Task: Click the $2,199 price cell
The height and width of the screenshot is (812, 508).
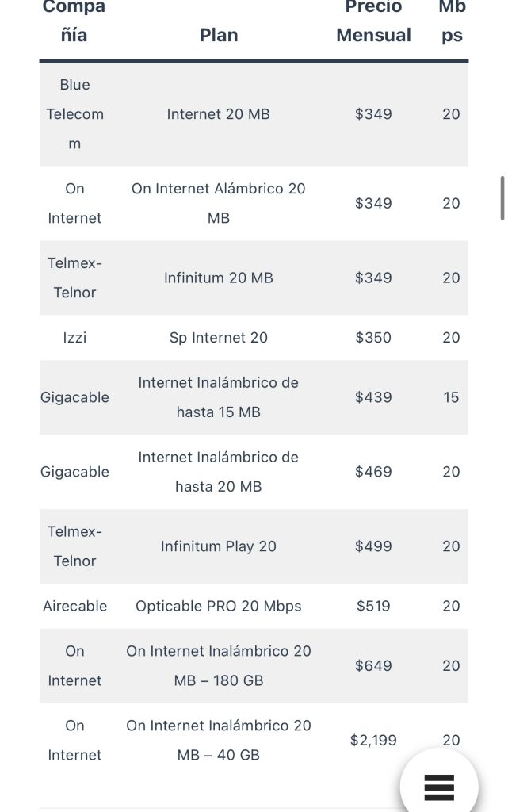Action: coord(373,740)
